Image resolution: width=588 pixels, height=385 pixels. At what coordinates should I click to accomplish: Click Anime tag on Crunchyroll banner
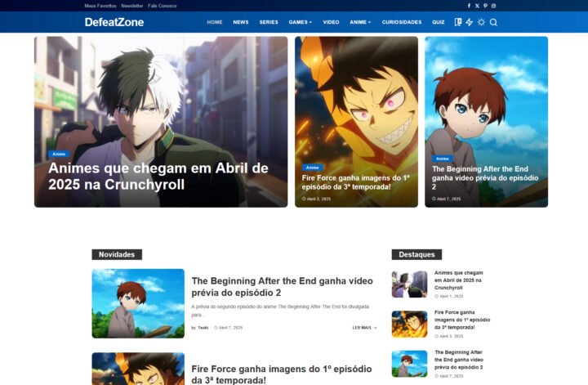59,154
